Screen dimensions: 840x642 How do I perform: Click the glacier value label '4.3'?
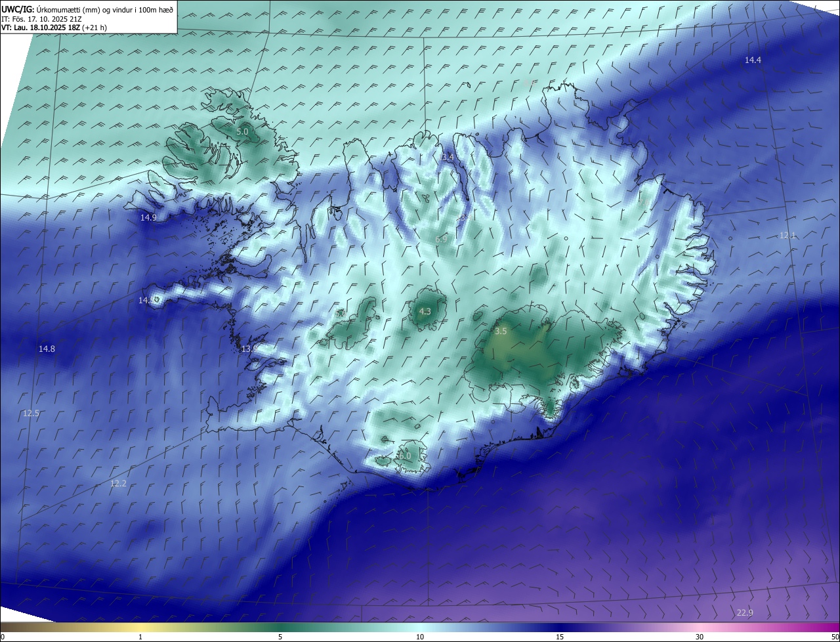pyautogui.click(x=425, y=312)
